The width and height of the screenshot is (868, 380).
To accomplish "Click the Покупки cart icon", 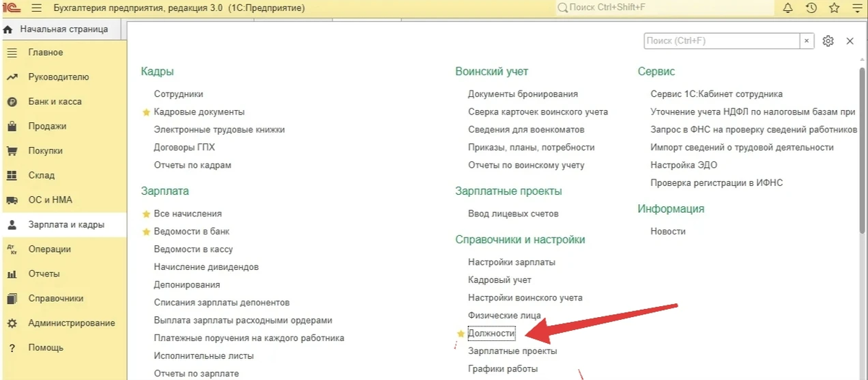I will point(12,151).
